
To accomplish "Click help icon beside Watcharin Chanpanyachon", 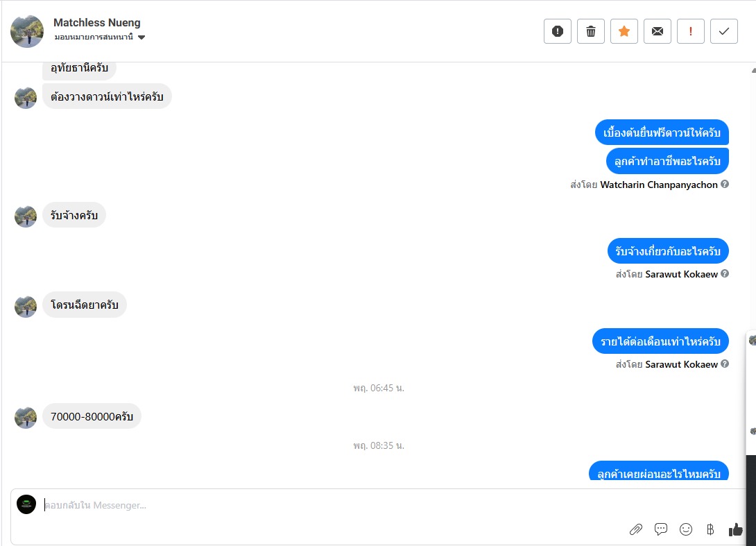I will coord(725,185).
